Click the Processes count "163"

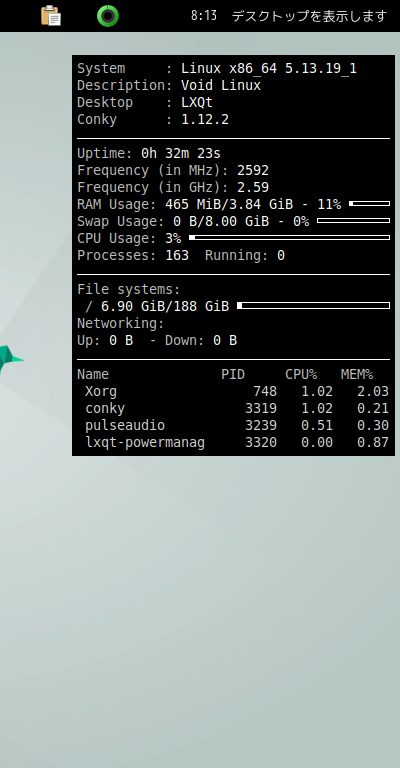point(177,255)
